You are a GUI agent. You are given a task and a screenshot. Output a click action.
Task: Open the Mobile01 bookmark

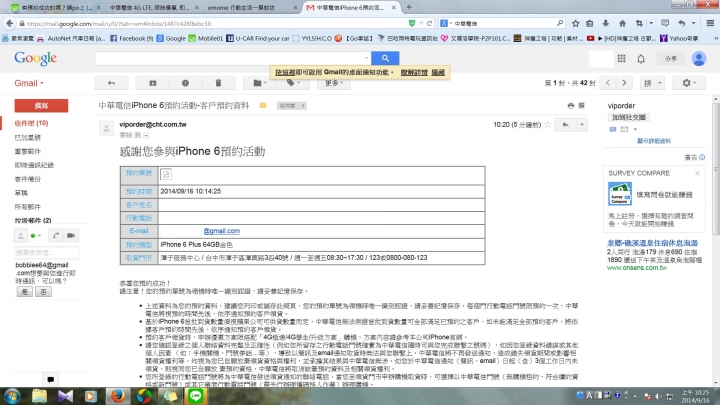coord(206,39)
